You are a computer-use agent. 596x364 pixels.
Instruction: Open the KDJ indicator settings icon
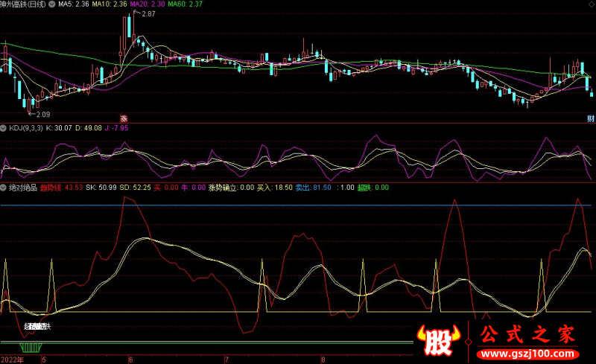[x=4, y=128]
